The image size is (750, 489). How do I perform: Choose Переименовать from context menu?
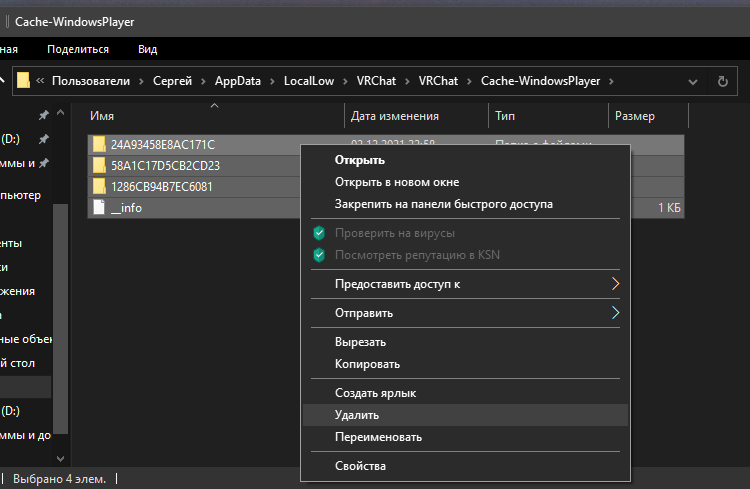tap(378, 437)
